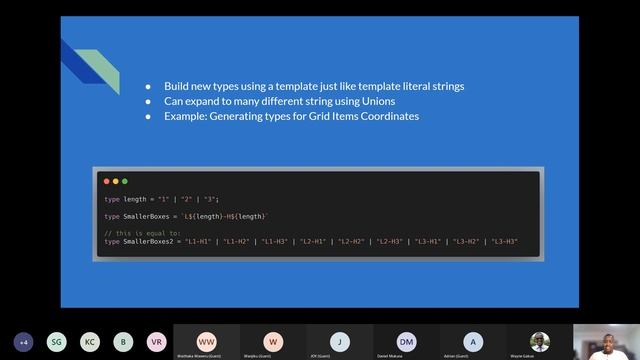Viewport: 640px width, 360px height.
Task: Select the B participant avatar
Action: pos(123,342)
